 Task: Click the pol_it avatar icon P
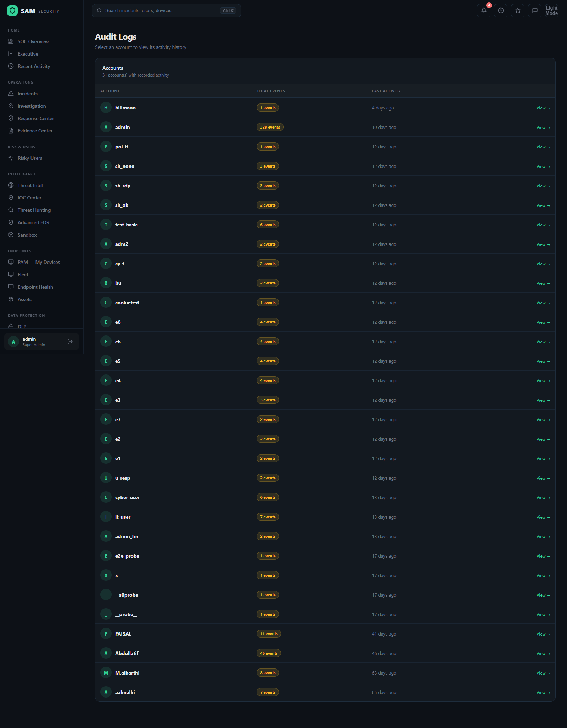point(106,147)
